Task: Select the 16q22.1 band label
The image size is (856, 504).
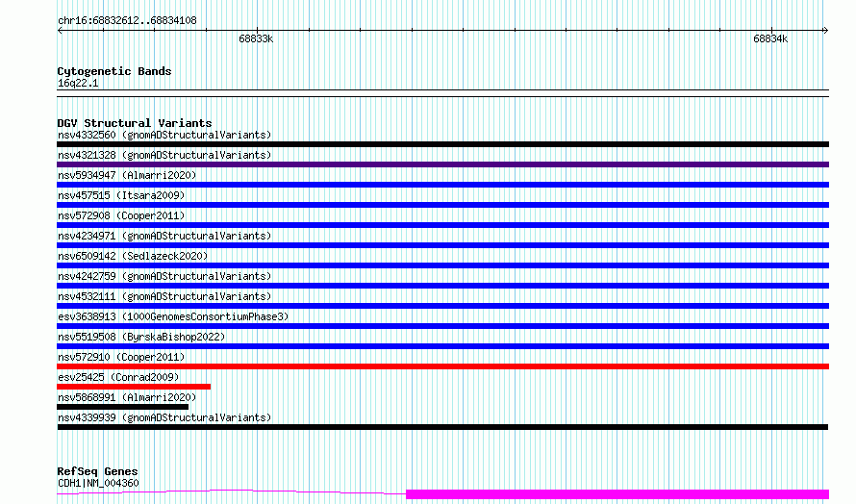Action: coord(78,83)
